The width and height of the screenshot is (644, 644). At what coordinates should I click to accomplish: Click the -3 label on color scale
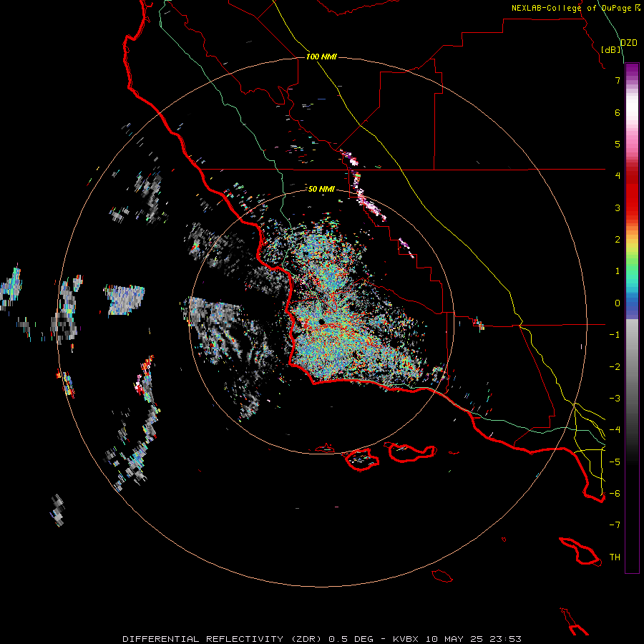[x=615, y=398]
